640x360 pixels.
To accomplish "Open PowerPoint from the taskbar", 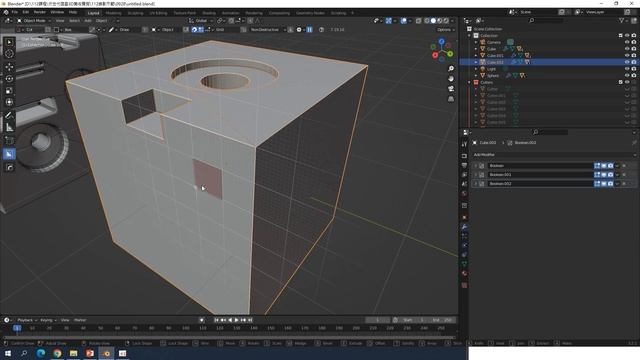I will pos(90,353).
